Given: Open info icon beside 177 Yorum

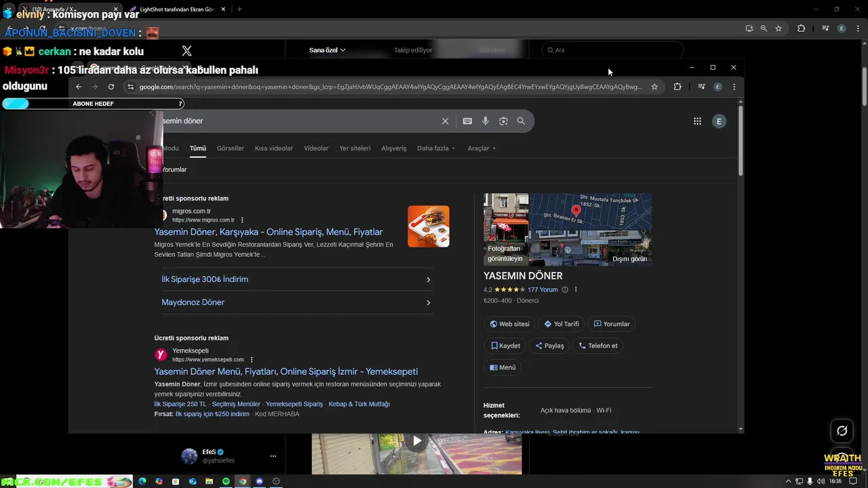Looking at the screenshot, I should click(x=565, y=290).
